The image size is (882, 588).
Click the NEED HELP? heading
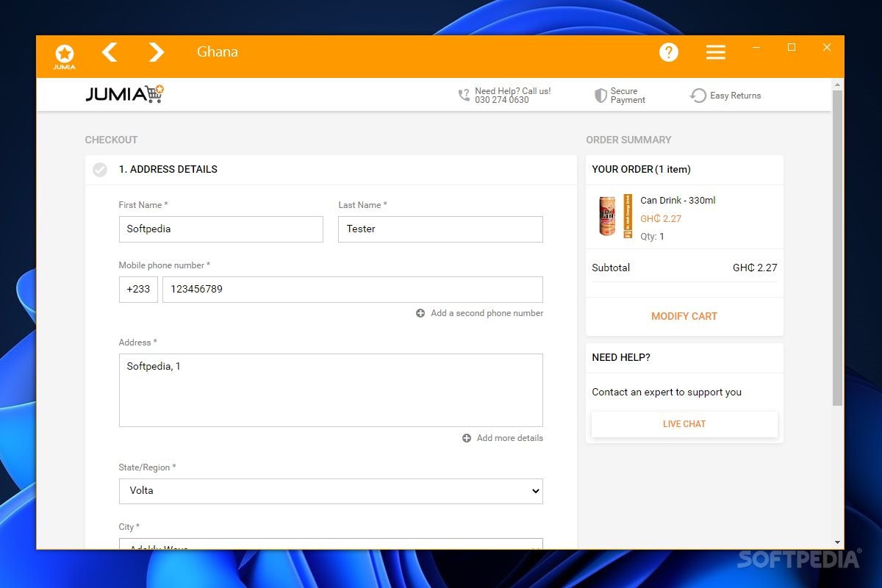[x=621, y=358]
